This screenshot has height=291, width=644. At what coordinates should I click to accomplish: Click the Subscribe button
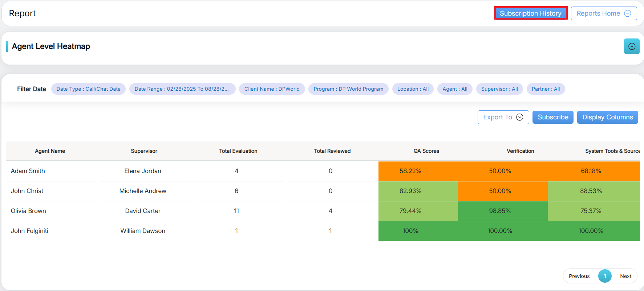552,117
